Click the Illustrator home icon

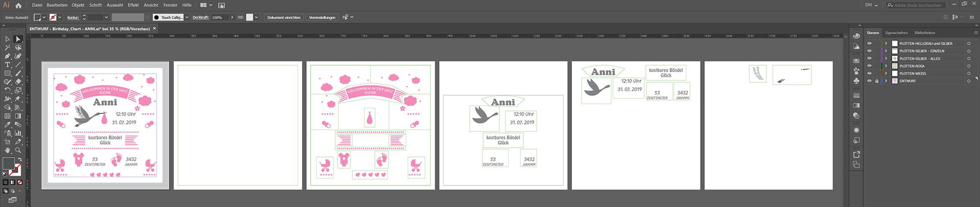(x=19, y=5)
